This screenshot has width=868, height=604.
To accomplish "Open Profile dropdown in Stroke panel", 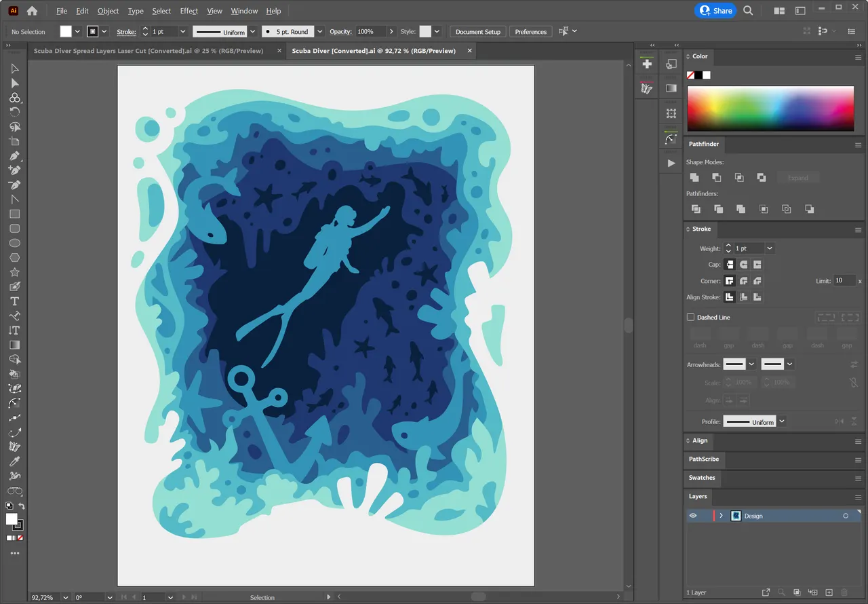I will tap(782, 421).
